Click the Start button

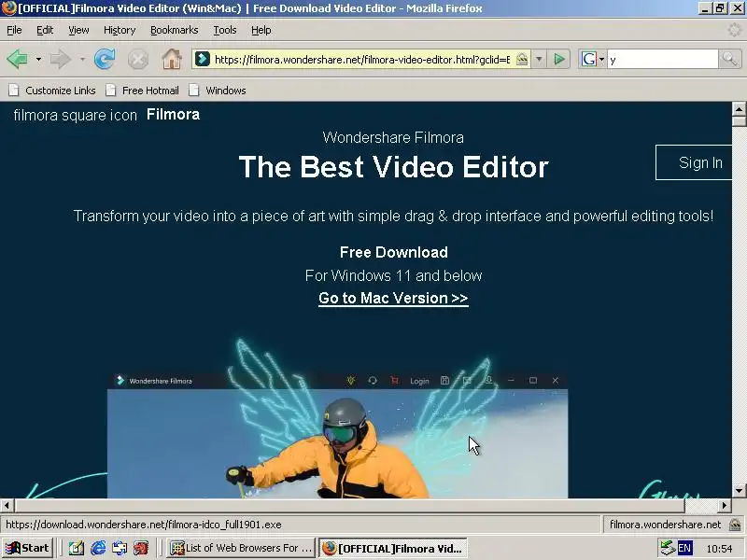27,548
